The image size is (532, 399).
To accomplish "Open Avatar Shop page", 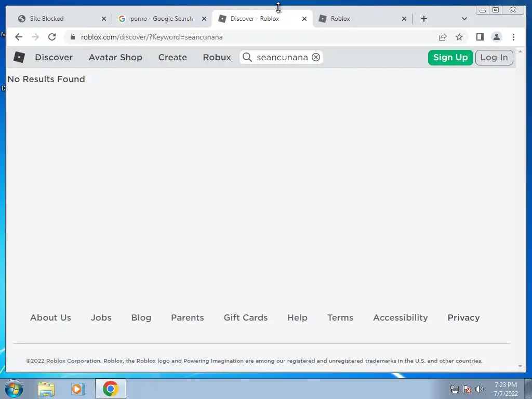I will 115,57.
